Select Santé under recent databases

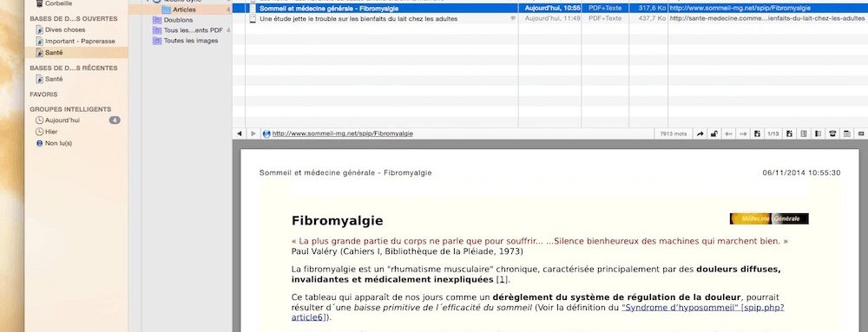coord(54,79)
